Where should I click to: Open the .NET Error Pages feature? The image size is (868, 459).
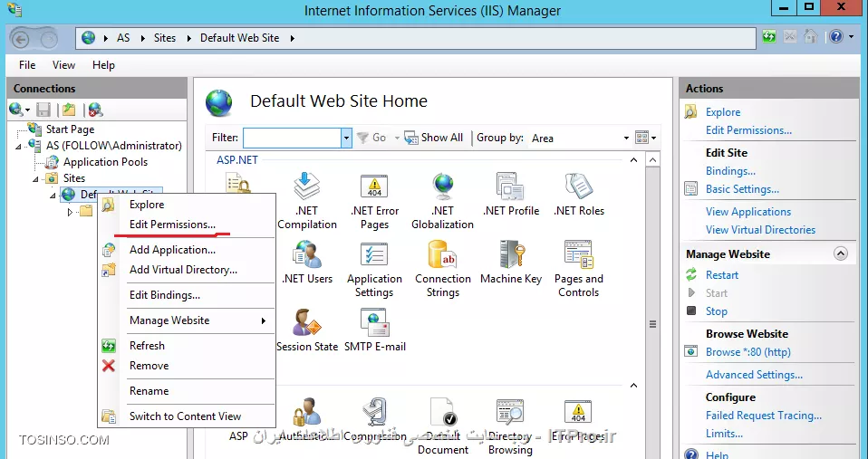pos(375,201)
